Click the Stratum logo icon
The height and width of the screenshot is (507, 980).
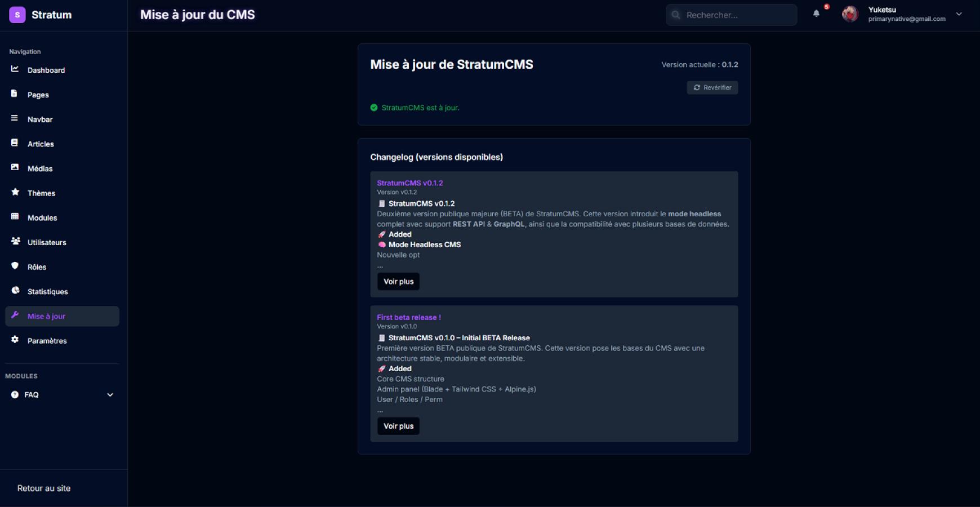17,15
